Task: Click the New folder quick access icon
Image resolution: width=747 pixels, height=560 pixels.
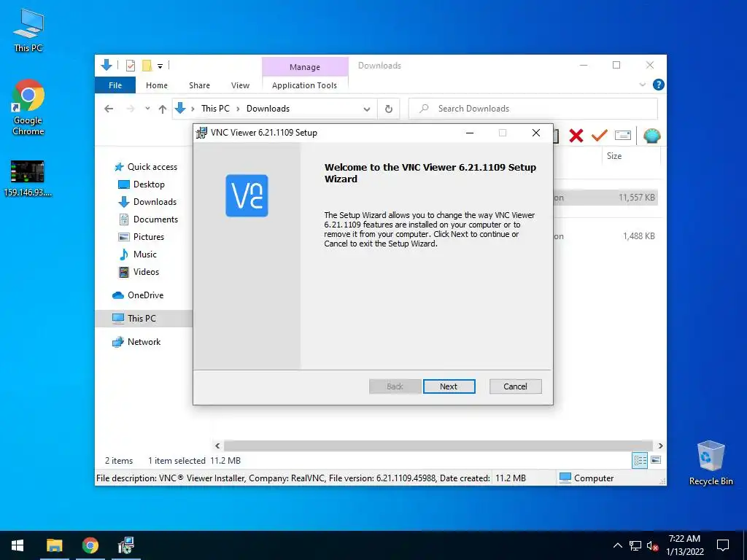Action: [x=147, y=66]
